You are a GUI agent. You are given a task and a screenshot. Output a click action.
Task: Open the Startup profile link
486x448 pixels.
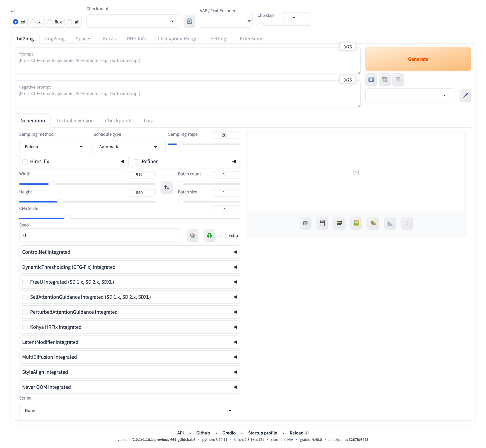(x=262, y=433)
